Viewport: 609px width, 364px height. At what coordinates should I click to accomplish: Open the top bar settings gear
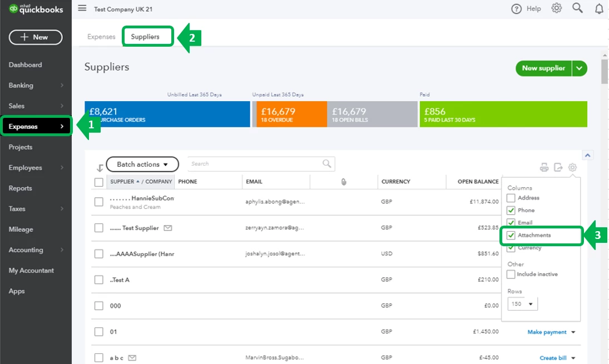(x=557, y=8)
